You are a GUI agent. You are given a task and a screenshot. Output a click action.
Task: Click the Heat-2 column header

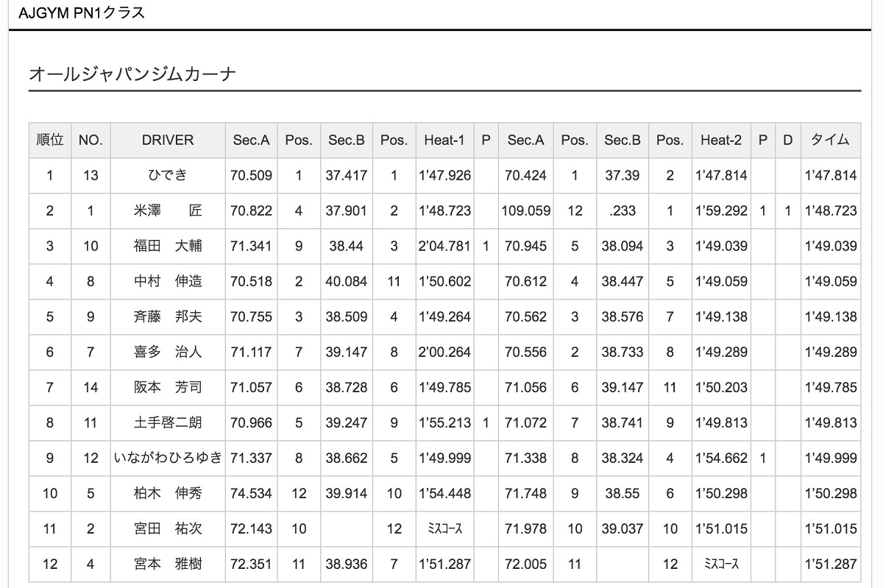click(721, 140)
